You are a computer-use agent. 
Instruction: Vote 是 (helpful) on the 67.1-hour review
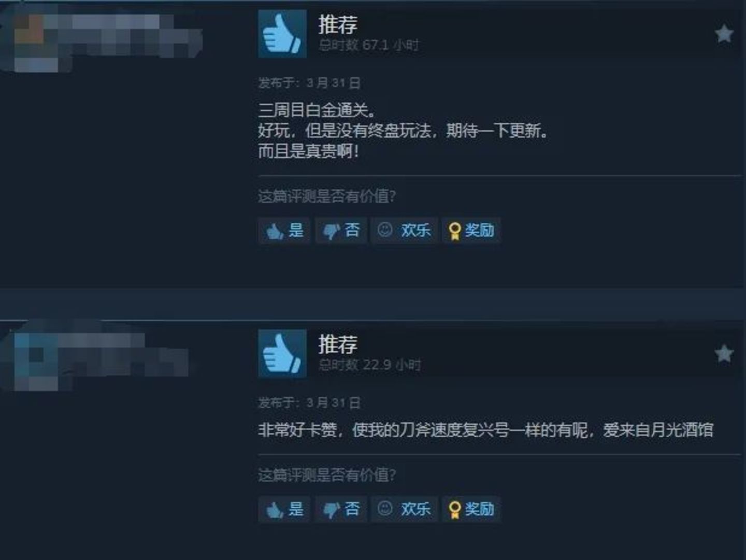click(x=284, y=230)
